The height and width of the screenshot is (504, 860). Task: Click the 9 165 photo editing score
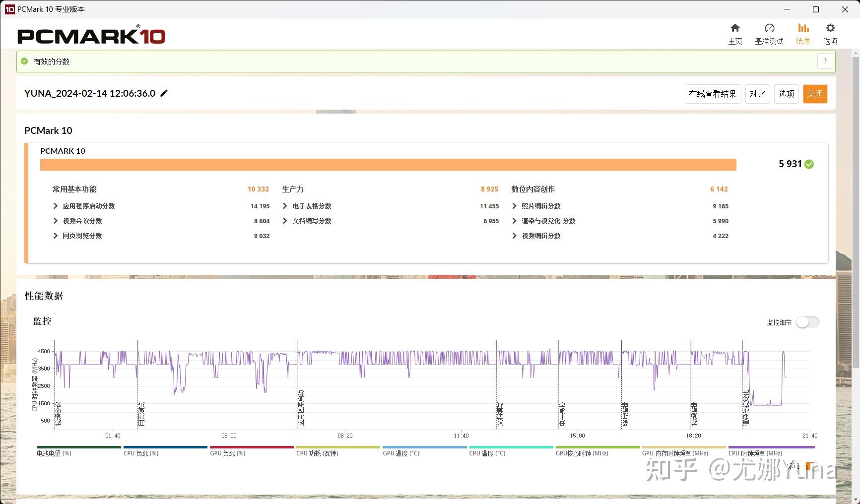[721, 206]
